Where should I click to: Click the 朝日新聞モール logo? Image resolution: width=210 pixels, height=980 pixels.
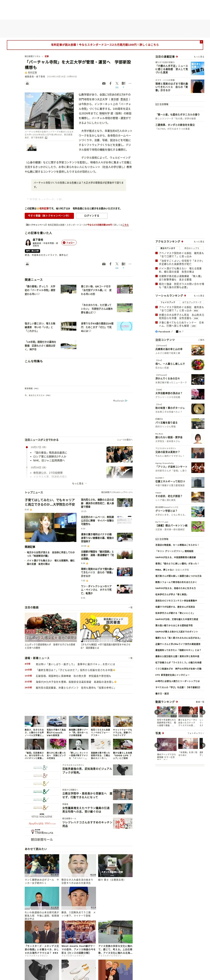click(42, 840)
